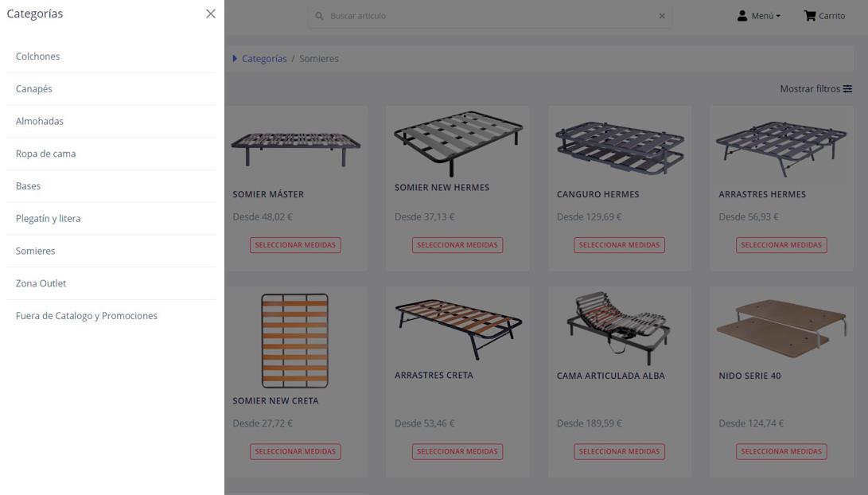Open the Zona Outlet category

[x=41, y=283]
